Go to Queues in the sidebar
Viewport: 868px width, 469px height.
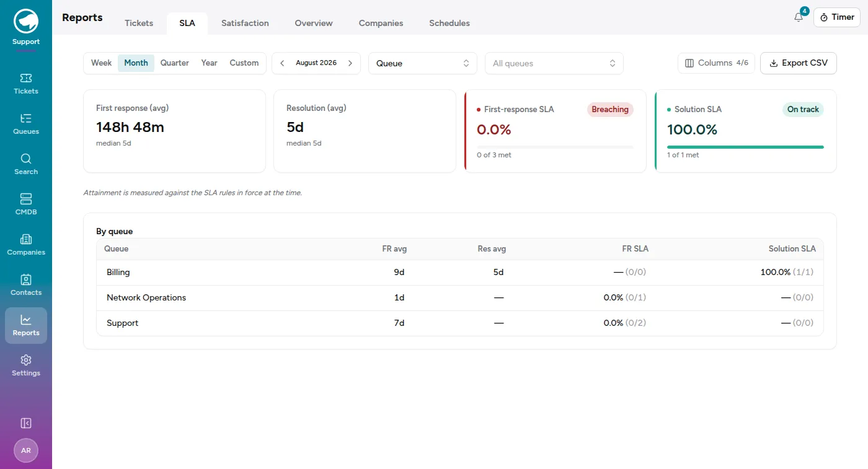[26, 124]
